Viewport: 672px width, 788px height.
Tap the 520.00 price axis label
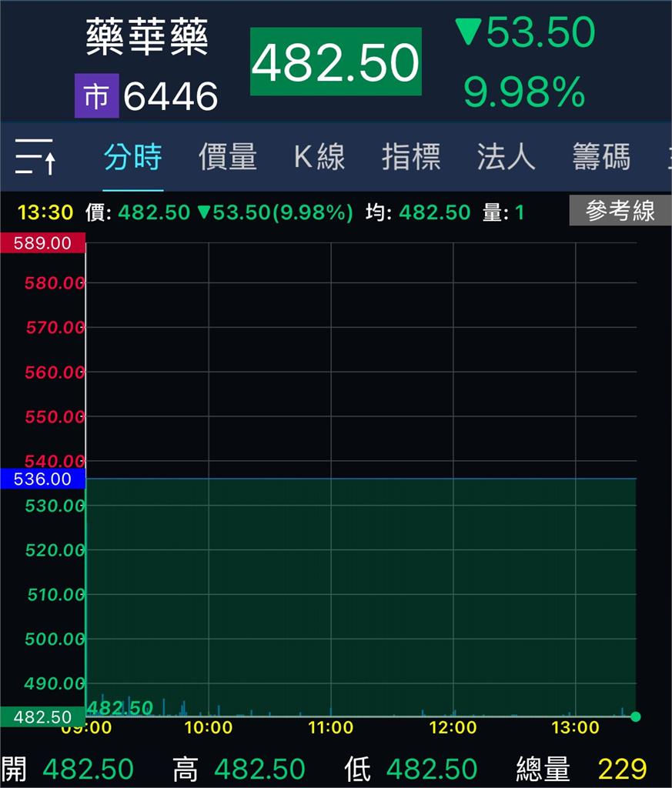point(55,550)
